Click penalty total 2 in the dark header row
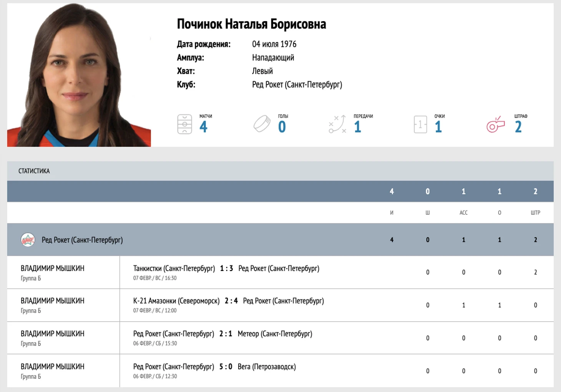This screenshot has height=392, width=561. [536, 192]
